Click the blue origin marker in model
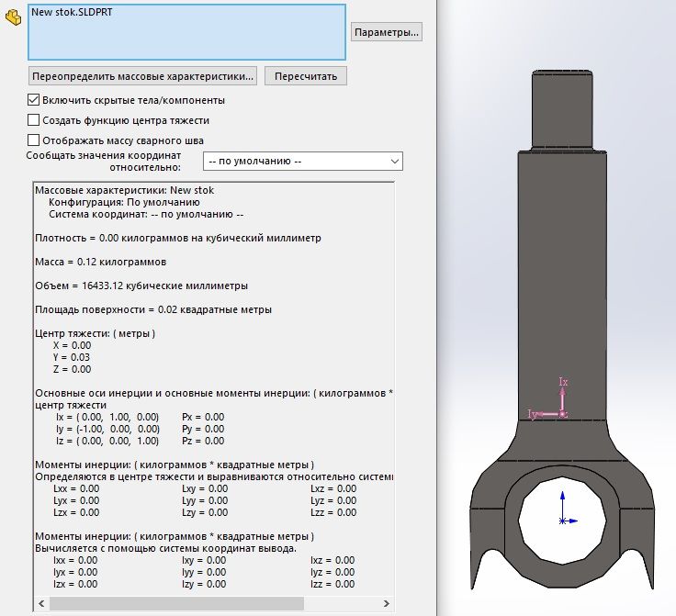 point(561,519)
